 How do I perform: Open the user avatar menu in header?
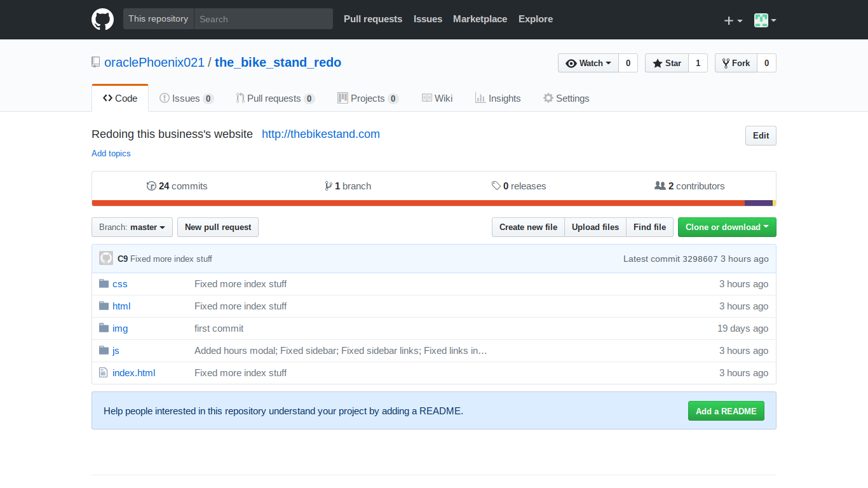coord(765,20)
